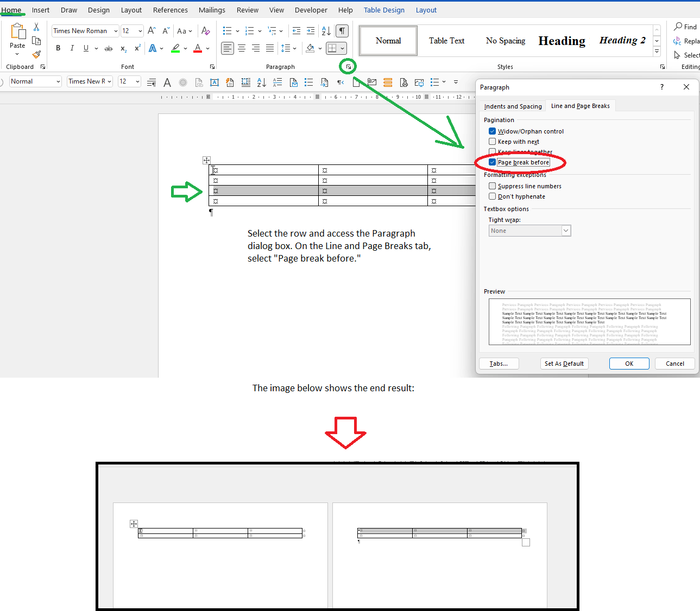700x611 pixels.
Task: Click Set As Default button
Action: 564,364
